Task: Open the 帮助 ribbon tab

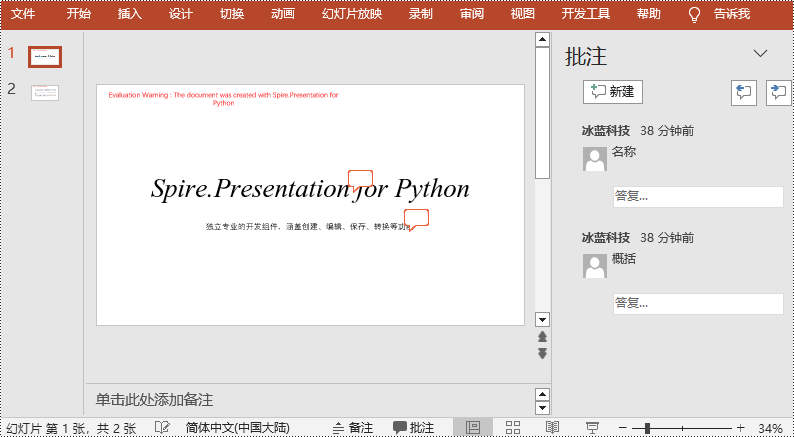Action: point(649,14)
